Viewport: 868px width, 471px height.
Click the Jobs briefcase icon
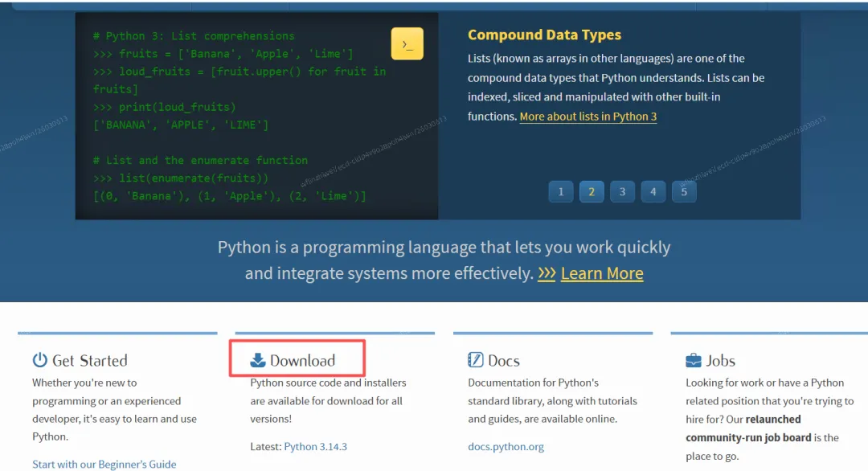[x=694, y=361]
